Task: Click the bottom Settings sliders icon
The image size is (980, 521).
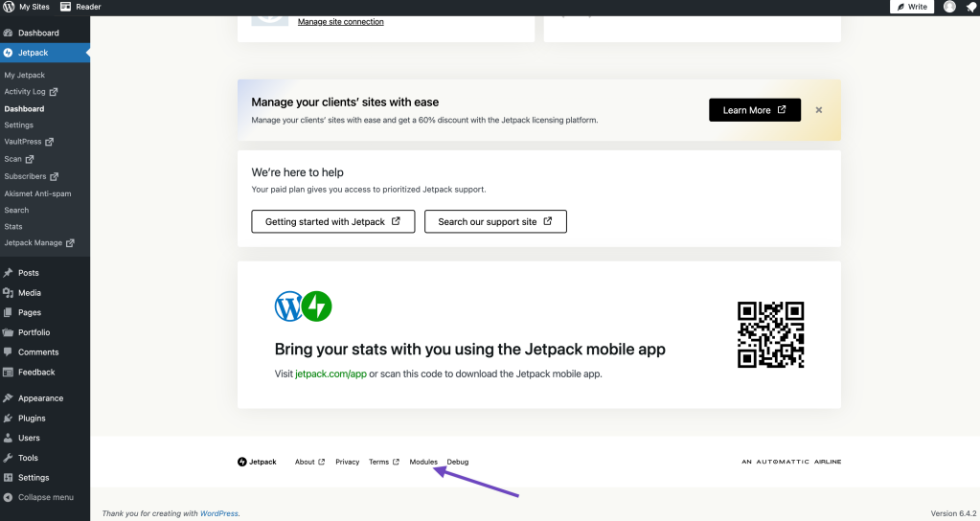Action: click(x=8, y=478)
